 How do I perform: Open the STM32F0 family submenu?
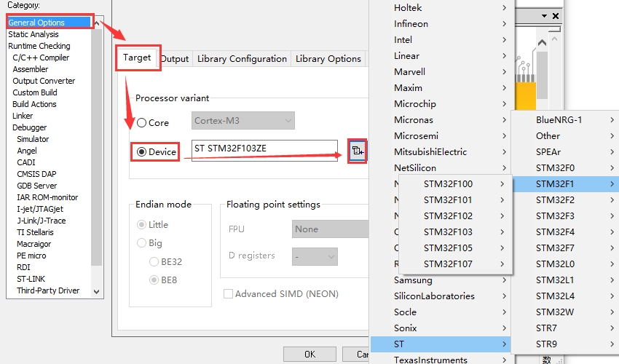tap(565, 168)
